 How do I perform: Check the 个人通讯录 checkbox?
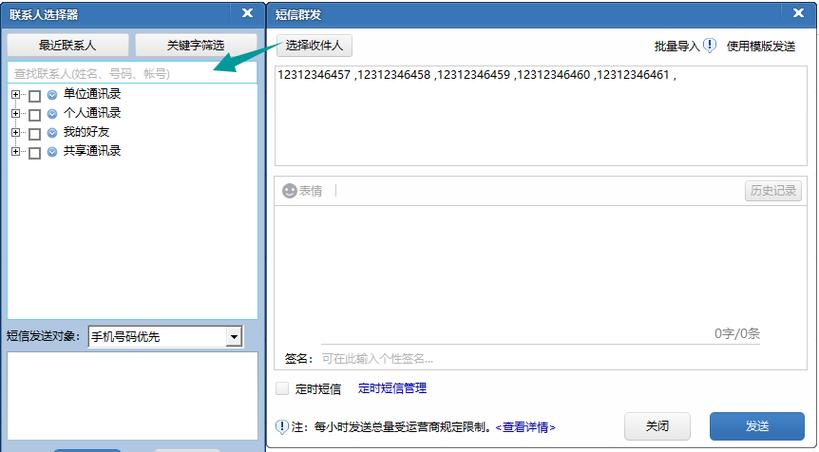tap(34, 114)
